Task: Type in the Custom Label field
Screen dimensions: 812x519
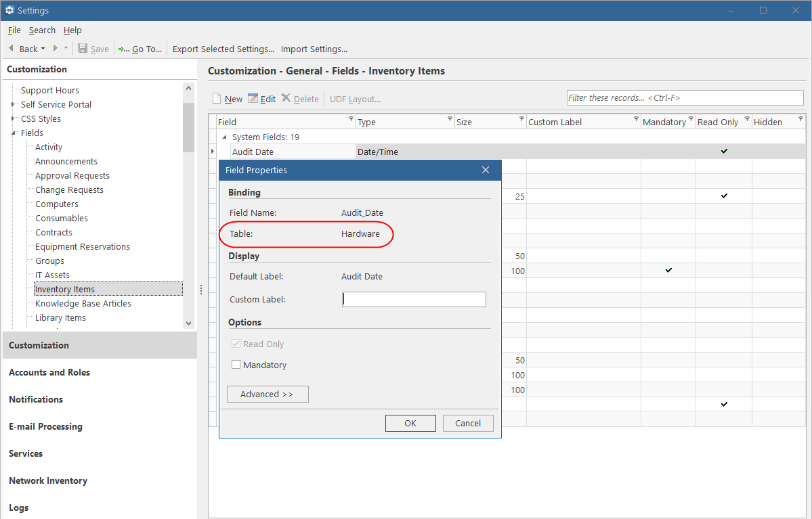Action: coord(414,299)
